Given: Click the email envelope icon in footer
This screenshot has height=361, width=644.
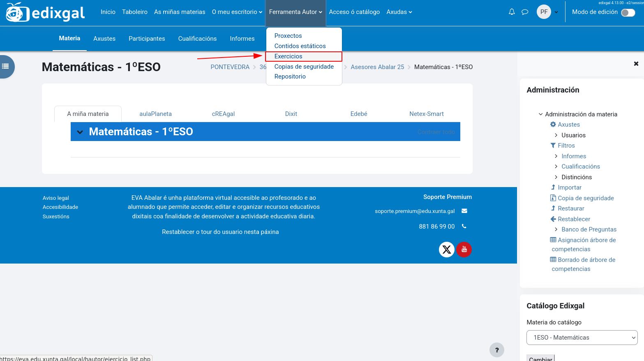Looking at the screenshot, I should pyautogui.click(x=464, y=211).
